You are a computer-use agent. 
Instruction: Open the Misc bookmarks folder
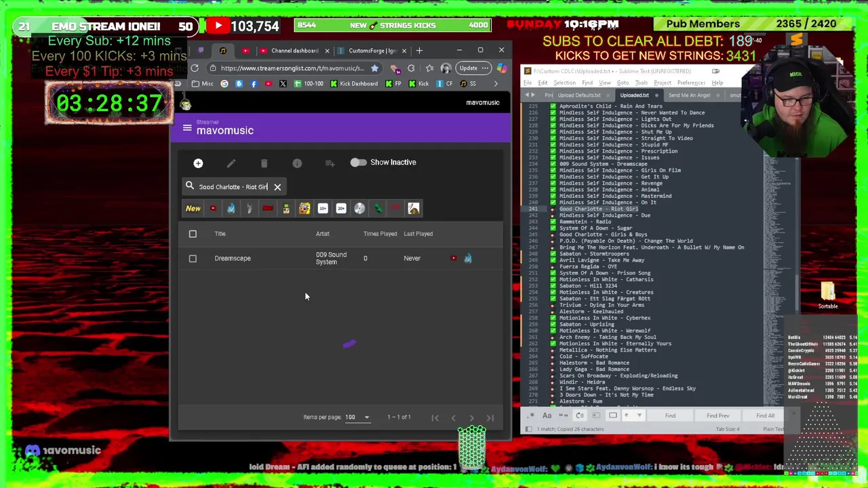click(x=202, y=83)
